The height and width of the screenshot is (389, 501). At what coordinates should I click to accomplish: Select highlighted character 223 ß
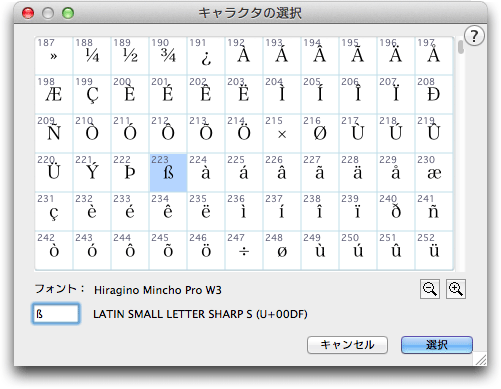[x=168, y=173]
